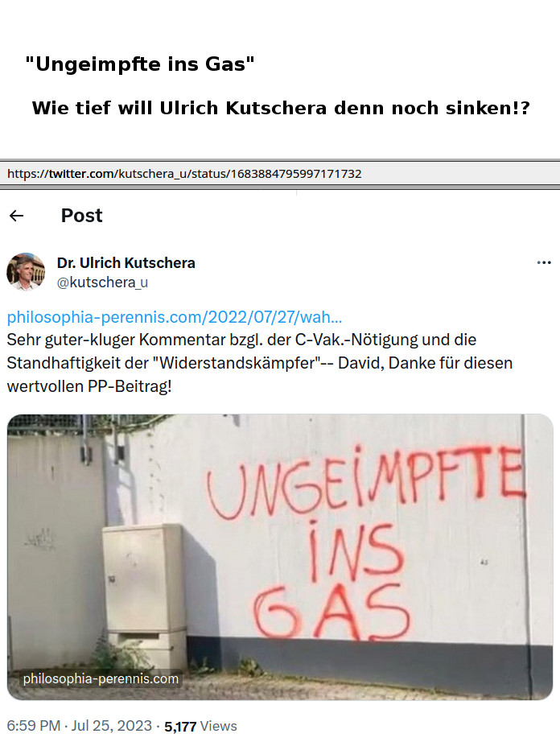This screenshot has height=742, width=560.
Task: Click the tweet text beginning Sehr guter-kluger
Action: click(260, 363)
